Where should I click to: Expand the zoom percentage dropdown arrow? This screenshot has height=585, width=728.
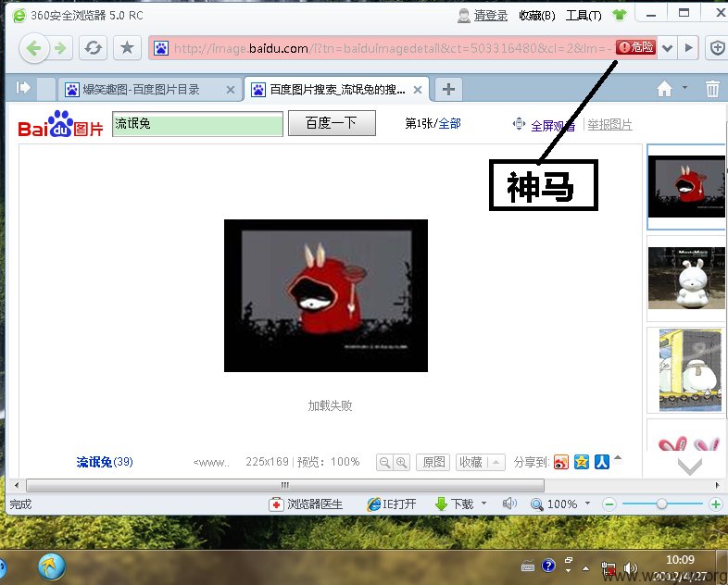pos(587,503)
